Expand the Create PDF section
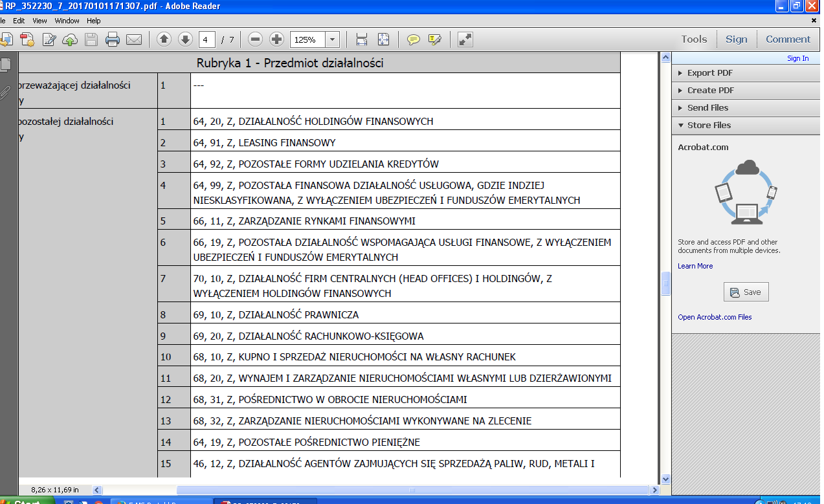The image size is (824, 504). coord(710,91)
